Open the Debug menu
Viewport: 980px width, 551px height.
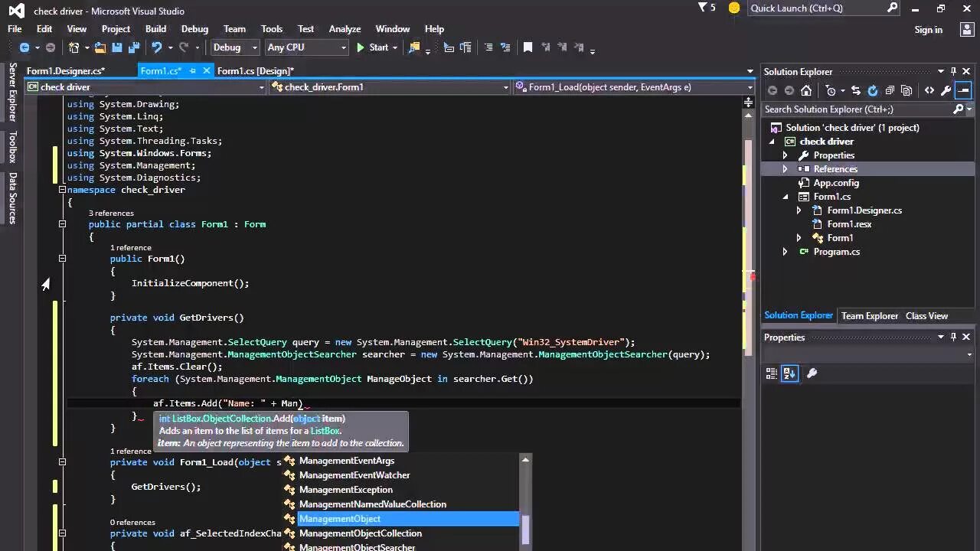point(194,29)
